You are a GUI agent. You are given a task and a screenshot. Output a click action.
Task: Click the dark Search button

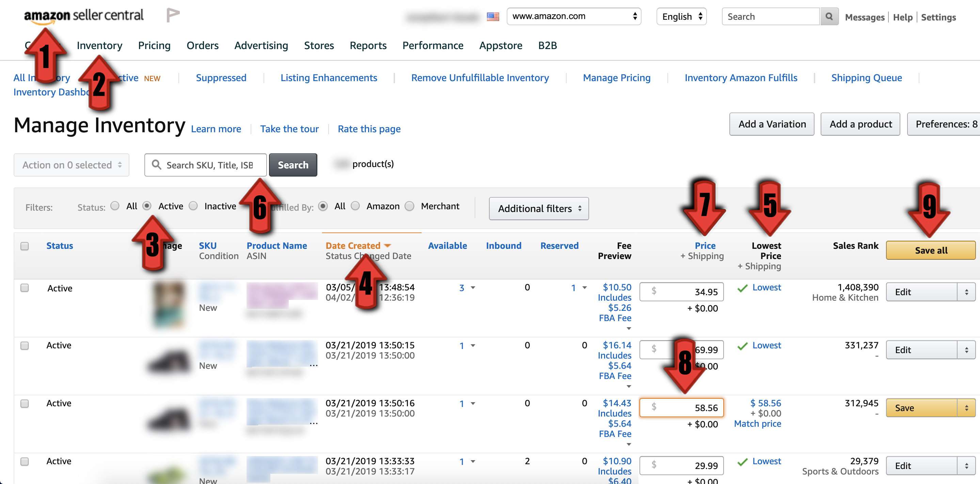point(293,165)
